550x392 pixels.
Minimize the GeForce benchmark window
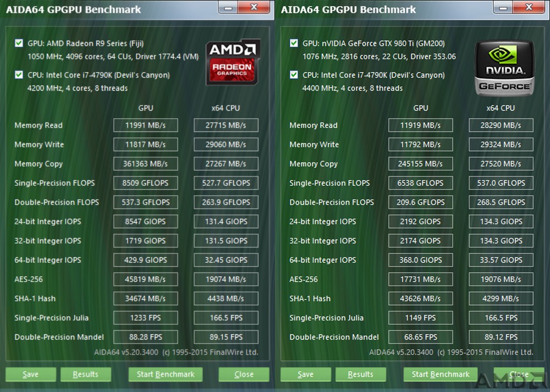click(x=503, y=7)
